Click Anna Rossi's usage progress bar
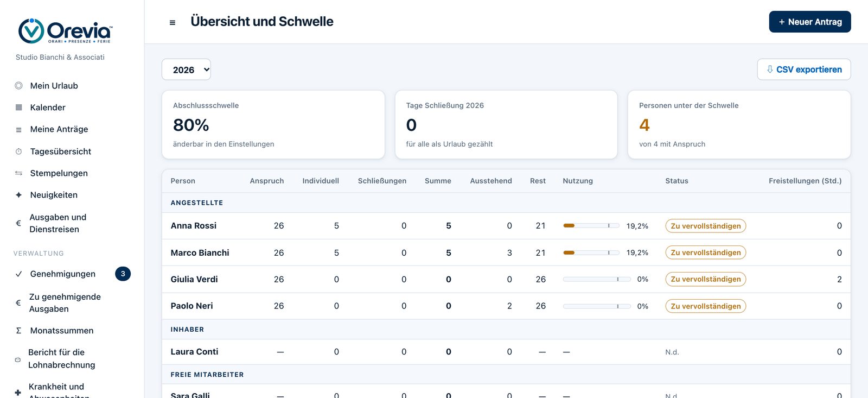This screenshot has width=868, height=398. pos(591,225)
